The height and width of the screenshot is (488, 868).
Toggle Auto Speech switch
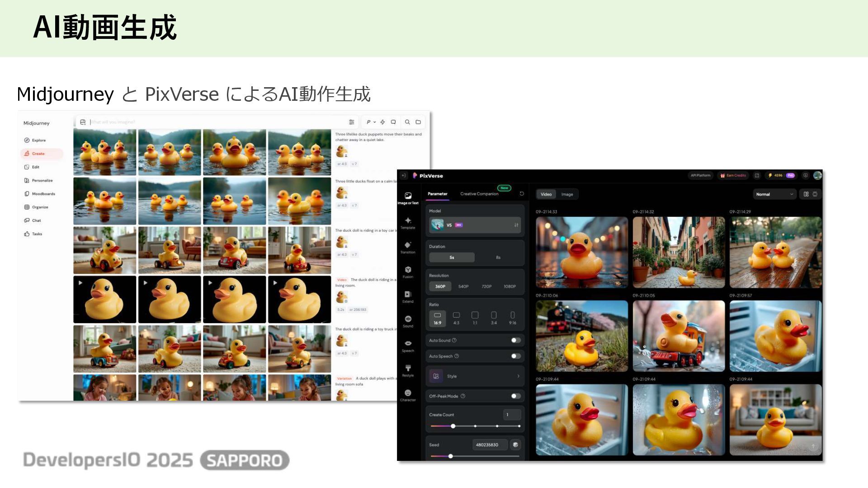[x=516, y=356]
